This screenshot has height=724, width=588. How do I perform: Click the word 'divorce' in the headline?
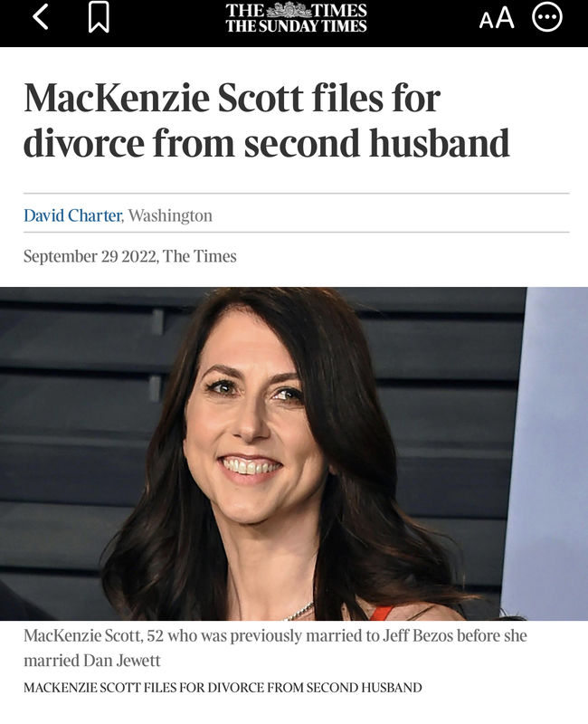[83, 143]
